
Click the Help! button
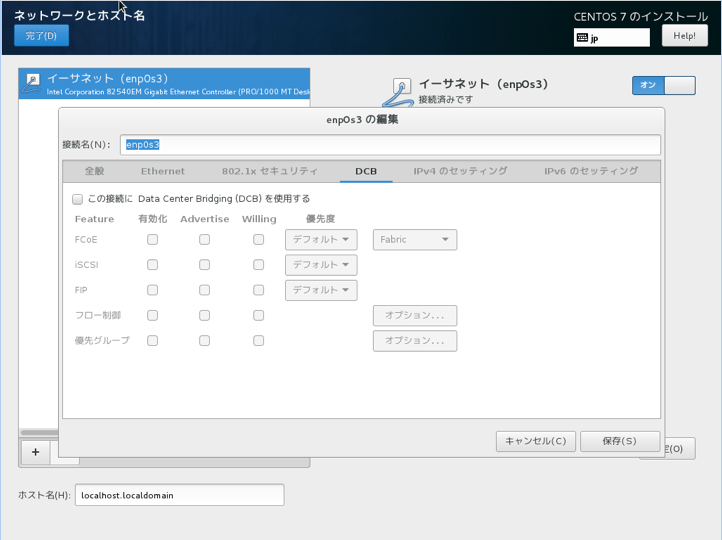click(685, 35)
